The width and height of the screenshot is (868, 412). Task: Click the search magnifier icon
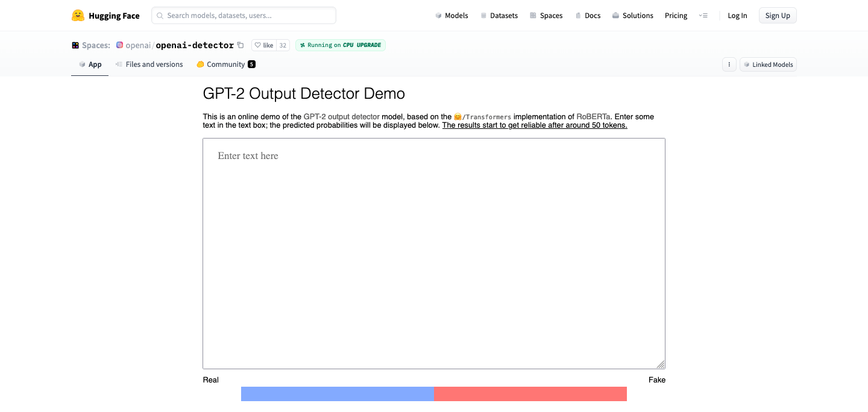coord(160,16)
